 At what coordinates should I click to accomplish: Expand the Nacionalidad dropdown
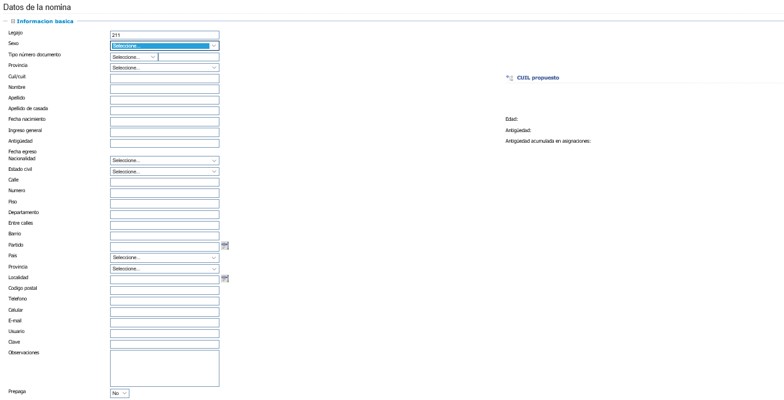click(164, 161)
